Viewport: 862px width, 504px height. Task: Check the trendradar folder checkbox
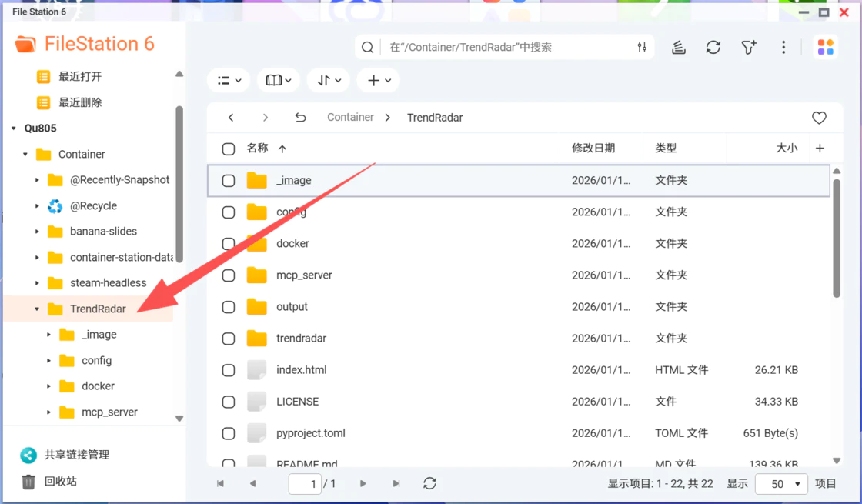coord(229,339)
